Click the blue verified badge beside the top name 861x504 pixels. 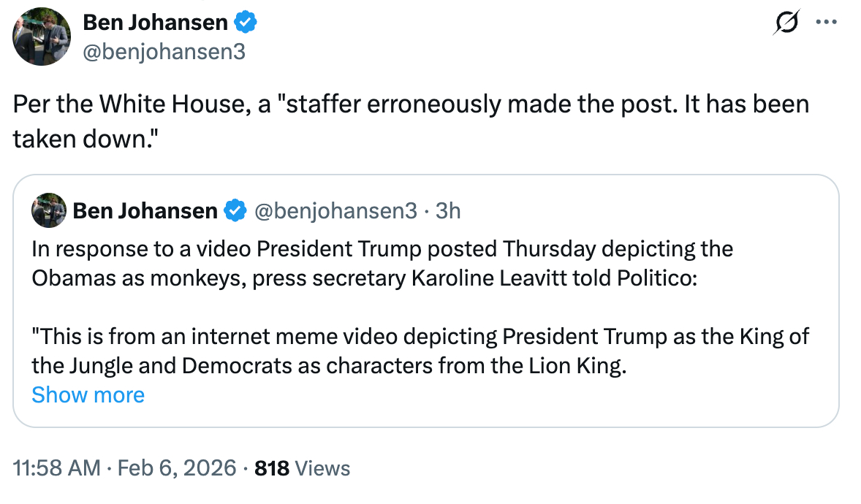(x=246, y=23)
